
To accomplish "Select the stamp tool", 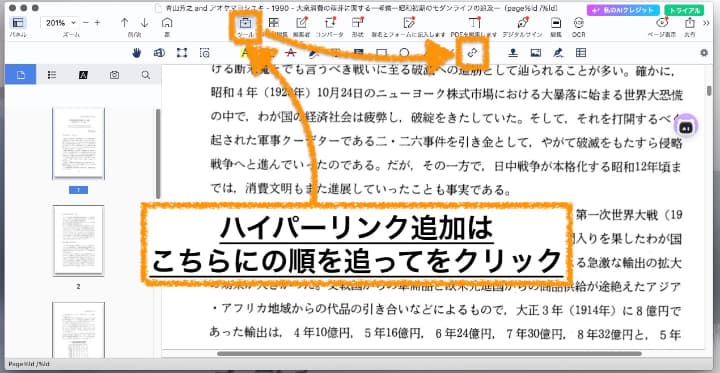I will [x=512, y=53].
